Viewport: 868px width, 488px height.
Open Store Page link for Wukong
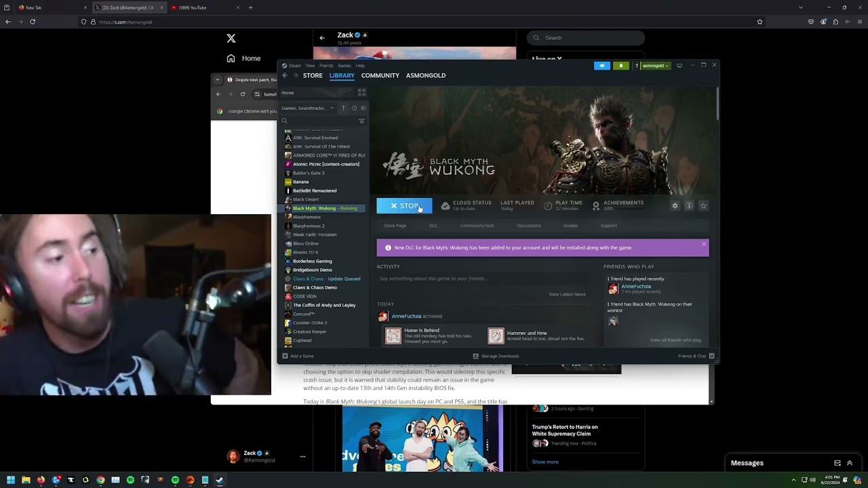[395, 226]
